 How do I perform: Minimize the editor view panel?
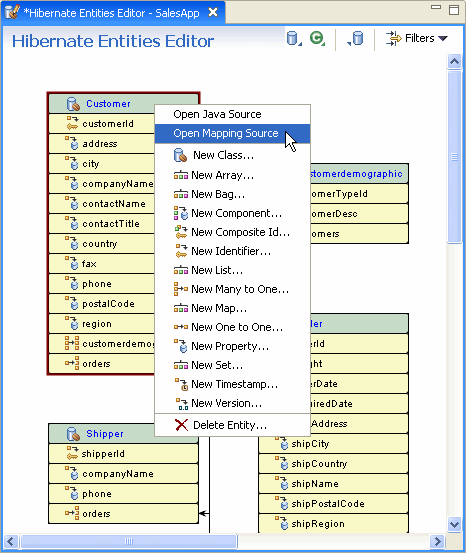(436, 7)
